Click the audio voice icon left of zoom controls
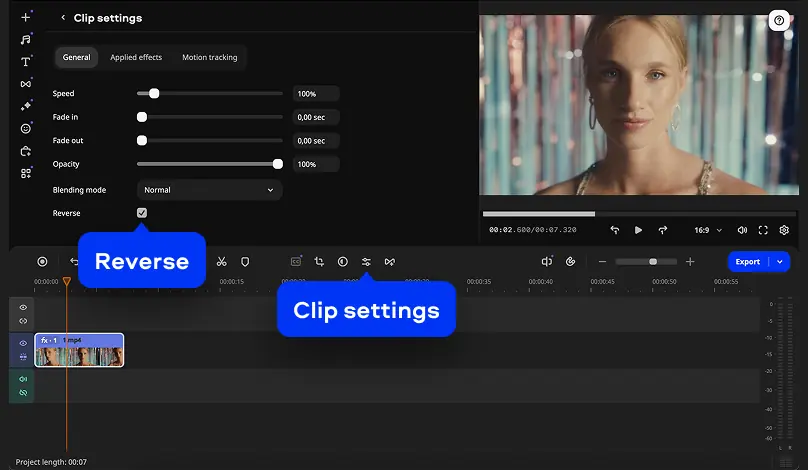 point(547,262)
